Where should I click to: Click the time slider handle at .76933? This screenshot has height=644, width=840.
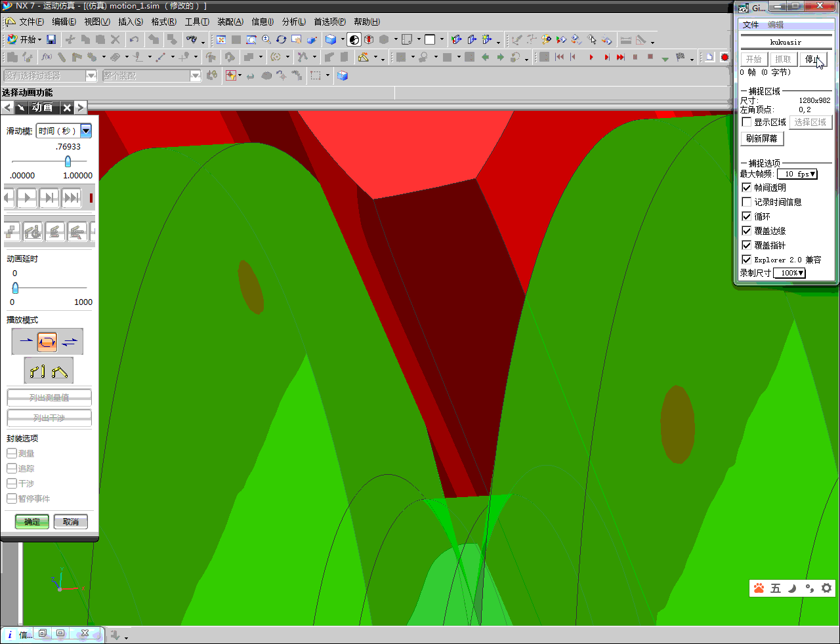tap(68, 161)
